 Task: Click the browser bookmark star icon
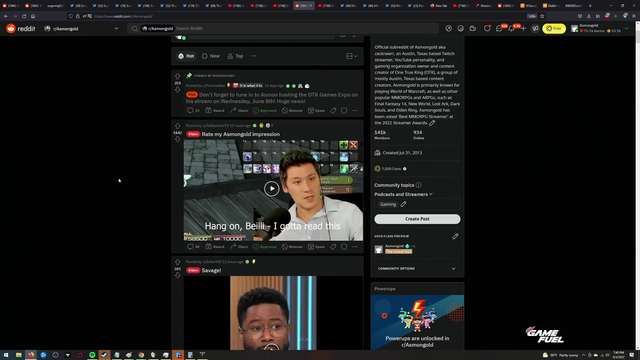point(542,16)
